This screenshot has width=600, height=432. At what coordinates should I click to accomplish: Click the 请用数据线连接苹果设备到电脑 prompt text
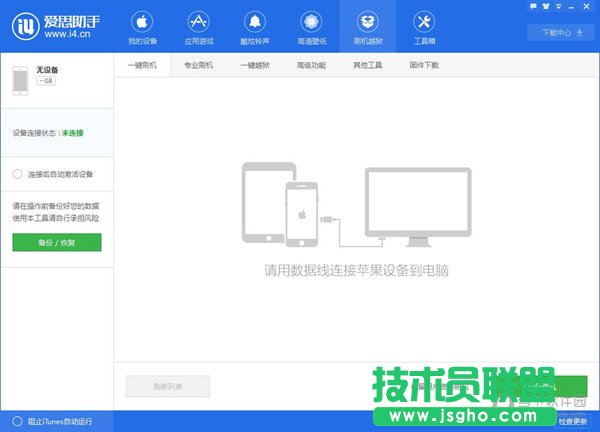(x=356, y=270)
